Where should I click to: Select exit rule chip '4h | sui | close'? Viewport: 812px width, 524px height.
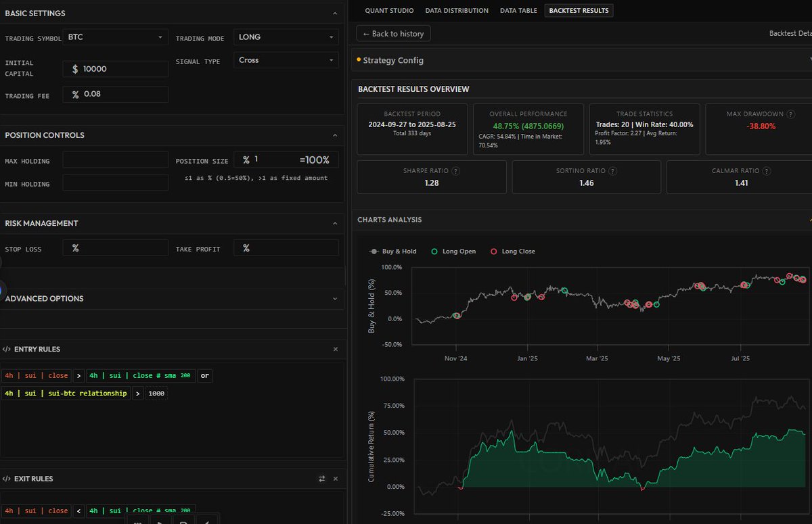coord(36,510)
